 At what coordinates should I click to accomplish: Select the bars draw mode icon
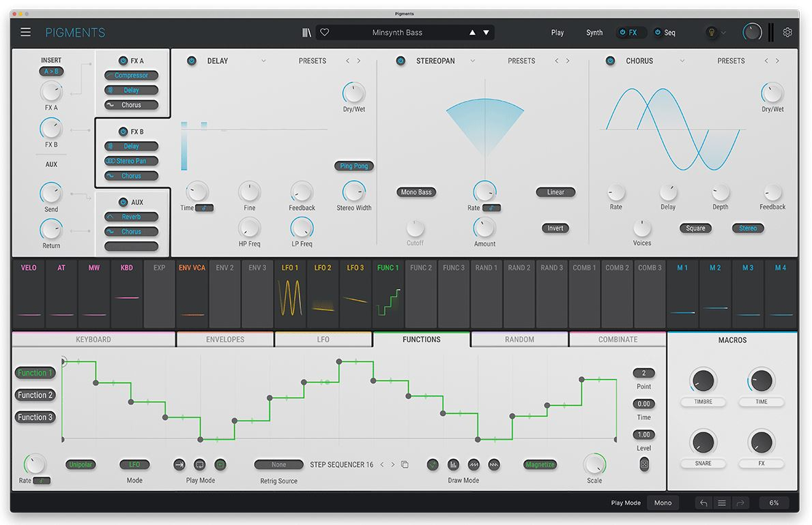(x=453, y=465)
